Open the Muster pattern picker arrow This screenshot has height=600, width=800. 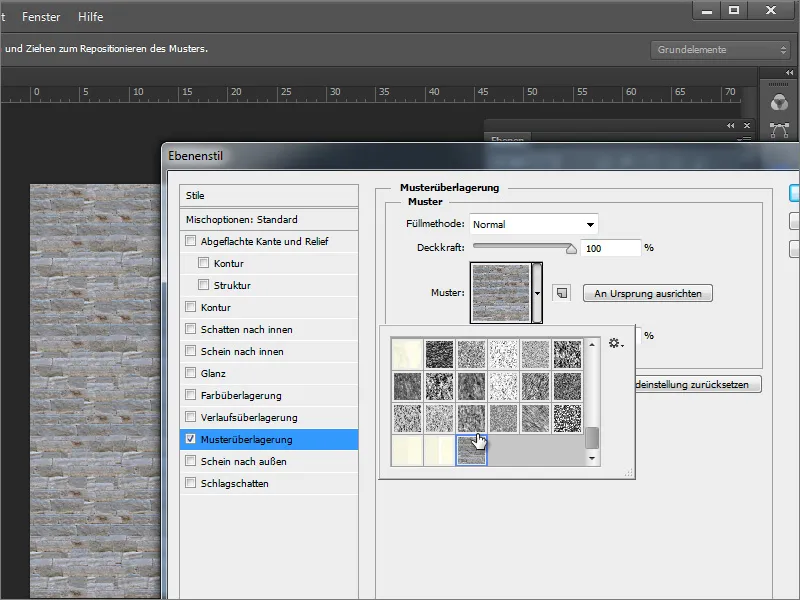(537, 293)
